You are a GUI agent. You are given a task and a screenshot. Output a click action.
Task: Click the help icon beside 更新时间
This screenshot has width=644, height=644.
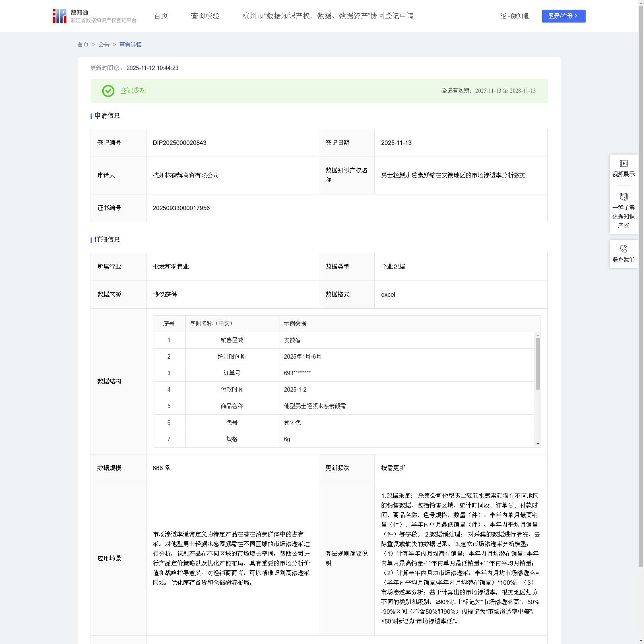pos(117,68)
